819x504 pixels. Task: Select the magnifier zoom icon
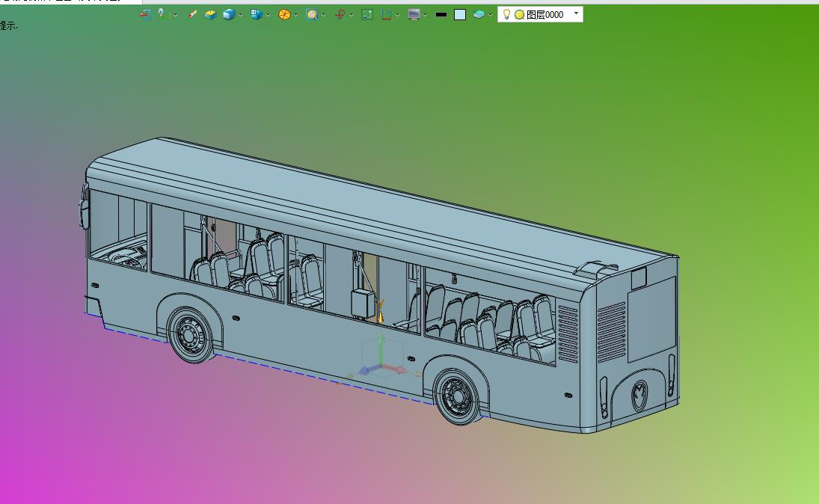312,14
